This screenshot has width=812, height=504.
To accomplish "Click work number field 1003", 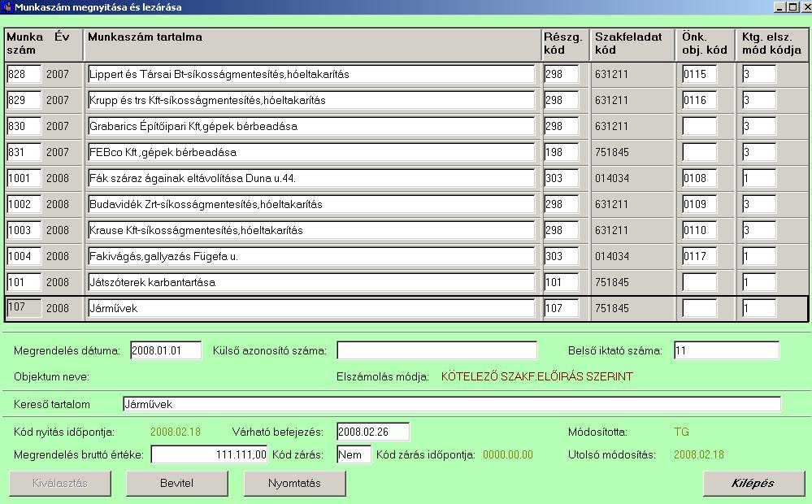I will (x=24, y=230).
